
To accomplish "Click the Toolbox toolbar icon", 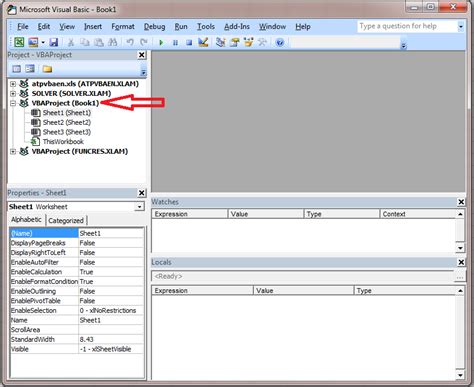I will coord(262,42).
